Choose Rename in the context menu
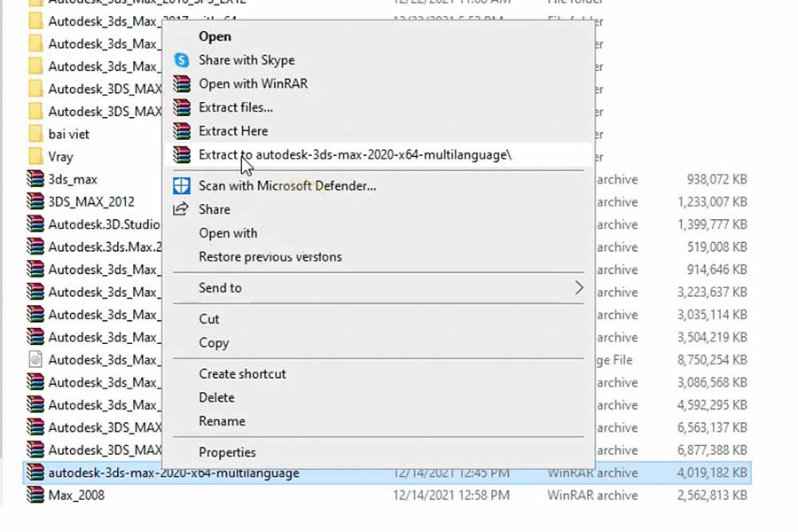This screenshot has height=532, width=798. coord(222,421)
